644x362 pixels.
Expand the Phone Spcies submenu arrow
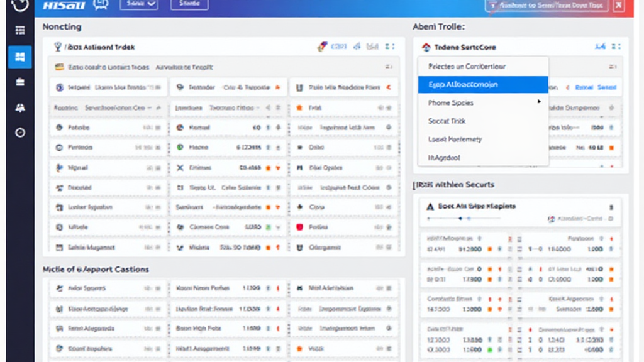tap(539, 102)
